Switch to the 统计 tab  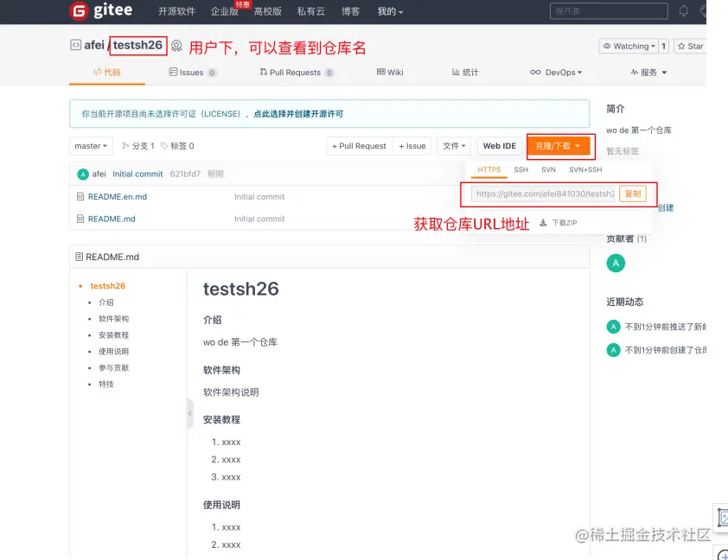coord(465,73)
